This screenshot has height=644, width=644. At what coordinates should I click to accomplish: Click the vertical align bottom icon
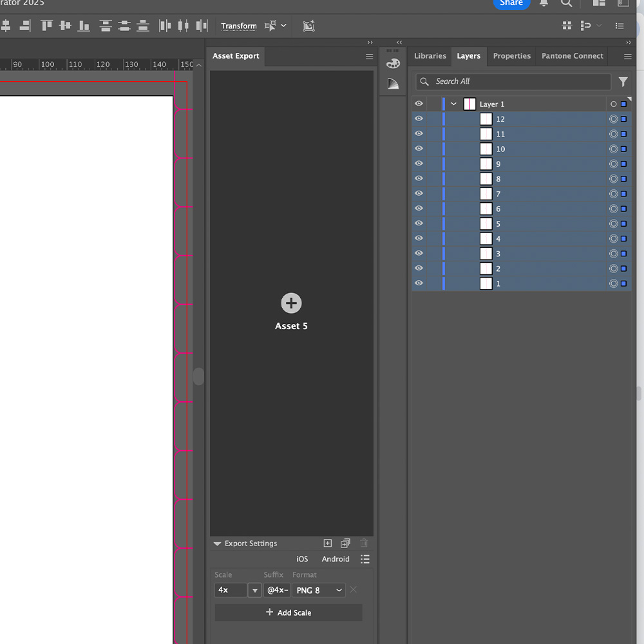84,26
